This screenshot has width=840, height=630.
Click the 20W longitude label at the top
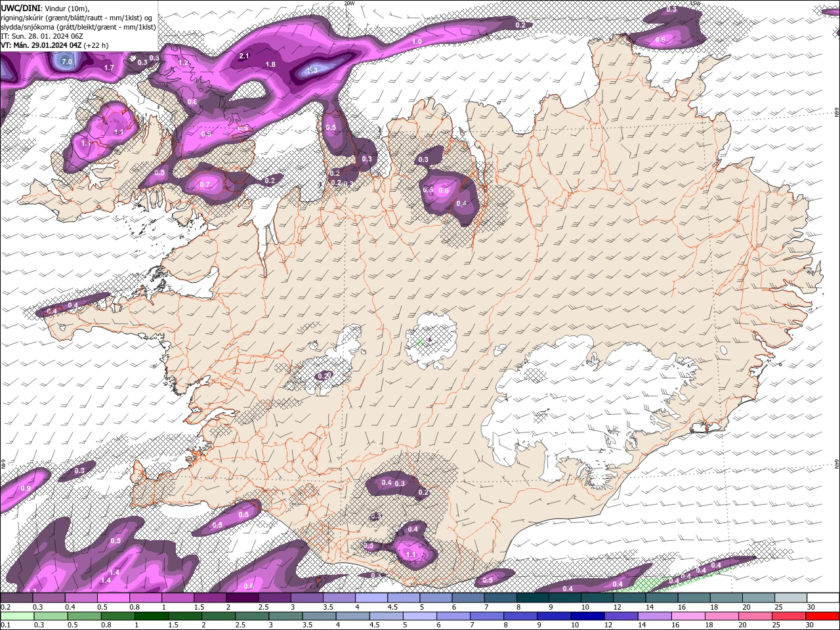click(x=350, y=3)
